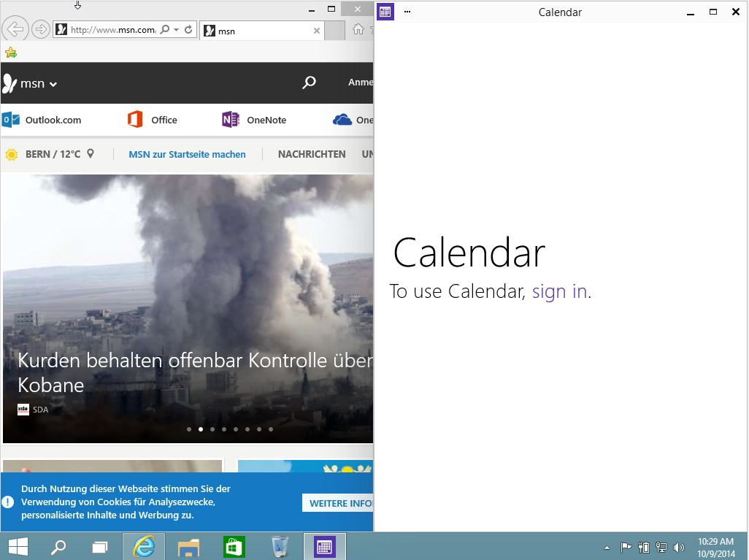Image resolution: width=749 pixels, height=560 pixels.
Task: Select the third carousel dot
Action: pyautogui.click(x=212, y=429)
